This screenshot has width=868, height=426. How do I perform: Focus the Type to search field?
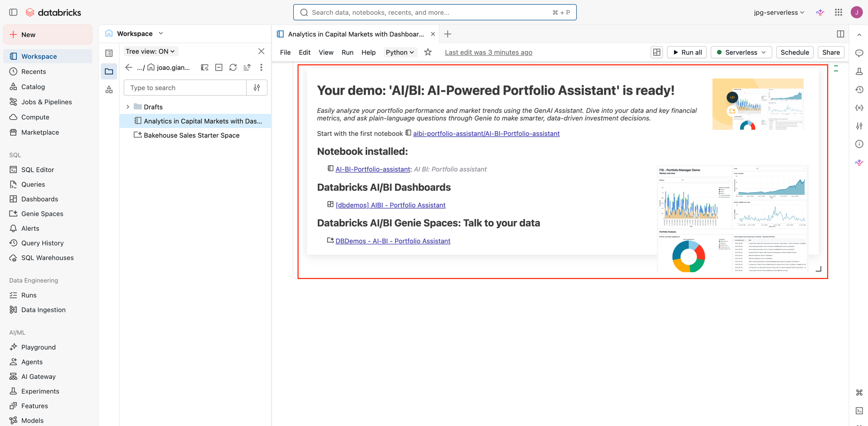pos(185,88)
